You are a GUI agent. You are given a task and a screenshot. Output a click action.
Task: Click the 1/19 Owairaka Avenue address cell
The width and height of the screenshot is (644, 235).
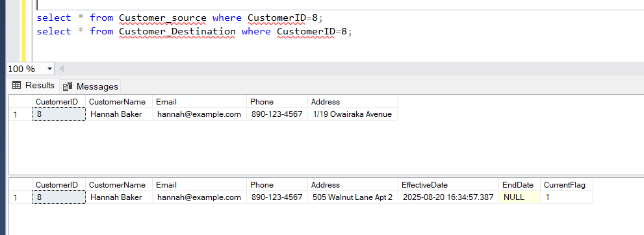click(x=353, y=114)
